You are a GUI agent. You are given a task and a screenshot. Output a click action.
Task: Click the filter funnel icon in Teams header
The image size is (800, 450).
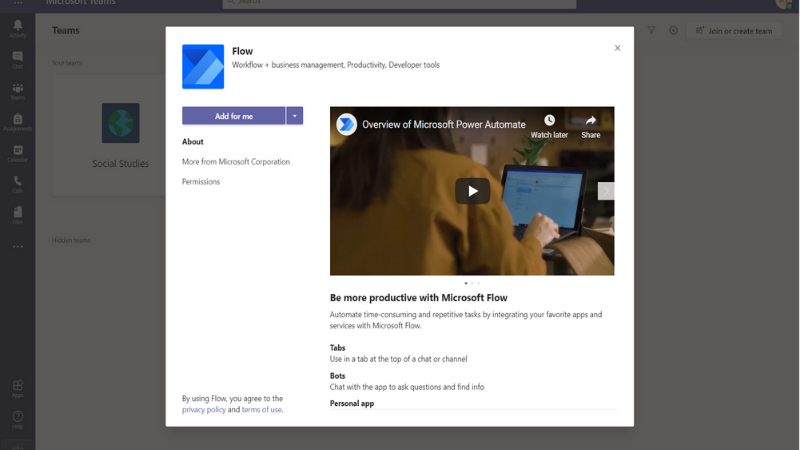pyautogui.click(x=651, y=31)
